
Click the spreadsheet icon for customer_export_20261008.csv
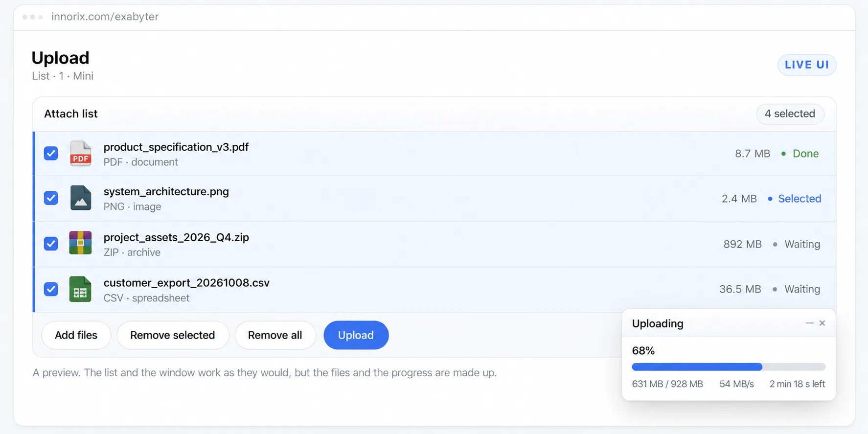click(x=80, y=289)
